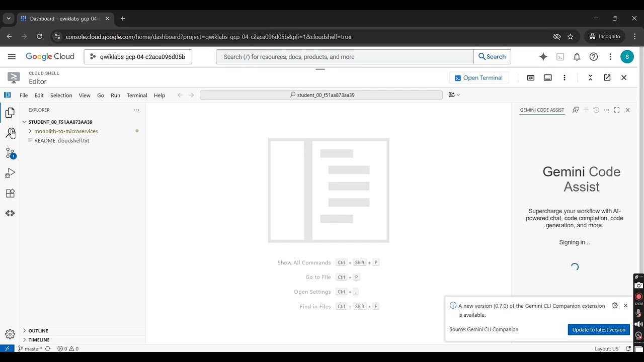Start a new Gemini Code Assist chat
Image resolution: width=644 pixels, height=362 pixels.
[586, 110]
